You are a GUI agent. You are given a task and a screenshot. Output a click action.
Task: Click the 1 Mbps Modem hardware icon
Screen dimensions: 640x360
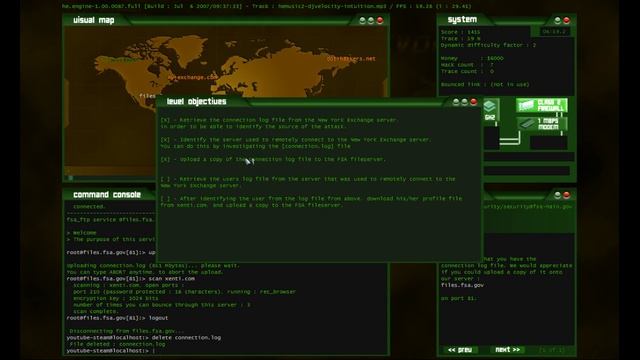click(542, 124)
